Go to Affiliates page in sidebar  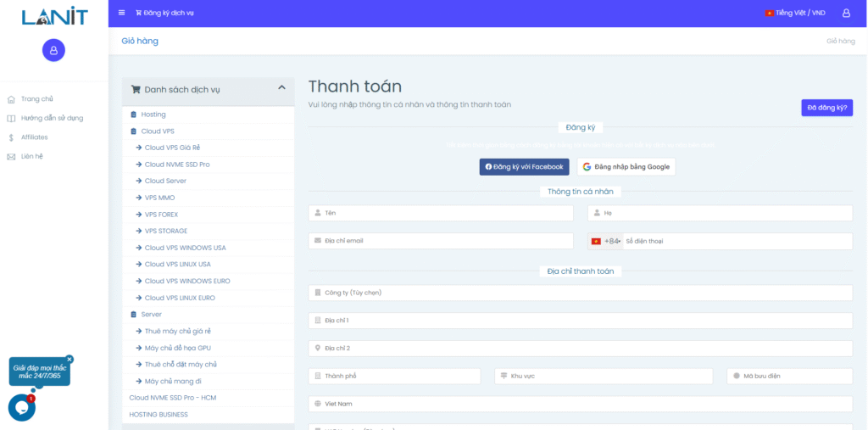coord(34,137)
